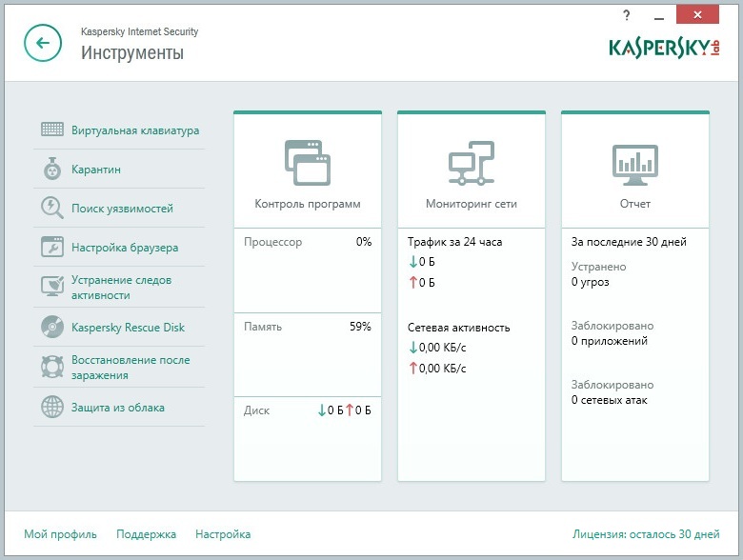Open Мой профиль
This screenshot has width=743, height=560.
tap(60, 534)
